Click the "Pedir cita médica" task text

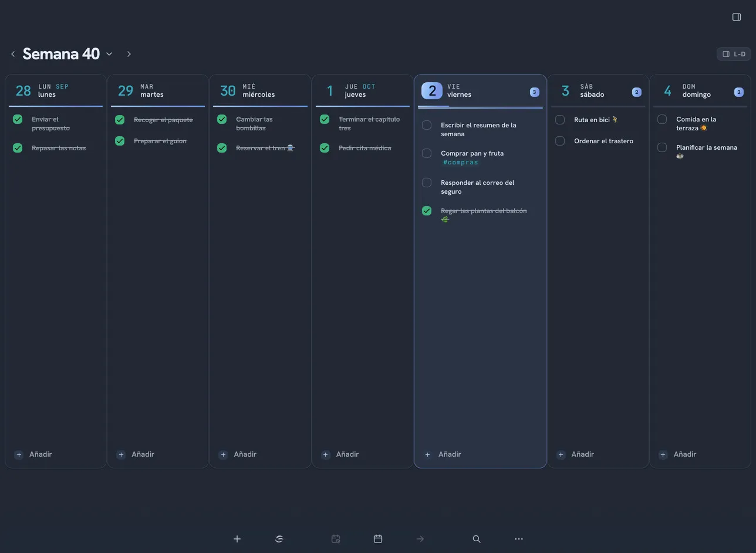coord(365,148)
